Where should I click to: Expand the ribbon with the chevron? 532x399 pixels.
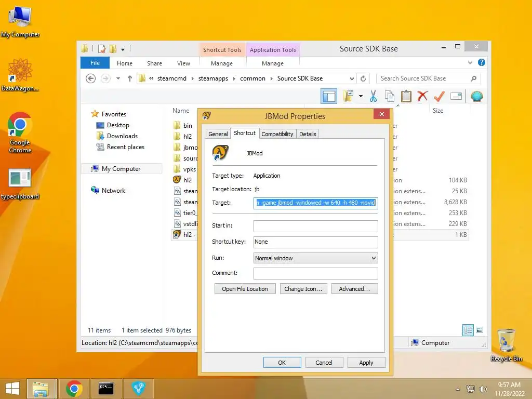470,62
